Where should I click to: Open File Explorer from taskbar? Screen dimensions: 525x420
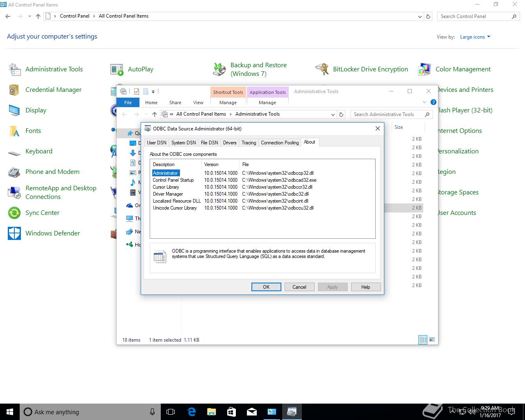click(x=211, y=412)
